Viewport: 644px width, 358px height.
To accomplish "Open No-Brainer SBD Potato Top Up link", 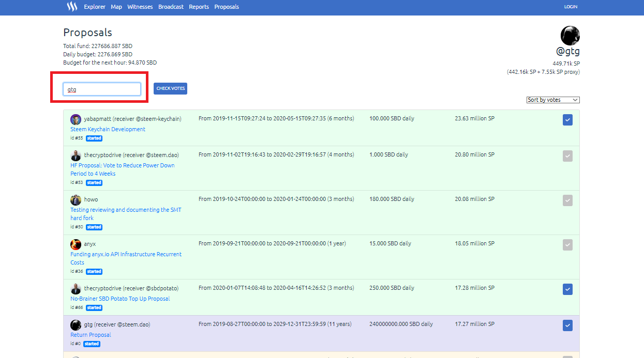I will tap(120, 299).
